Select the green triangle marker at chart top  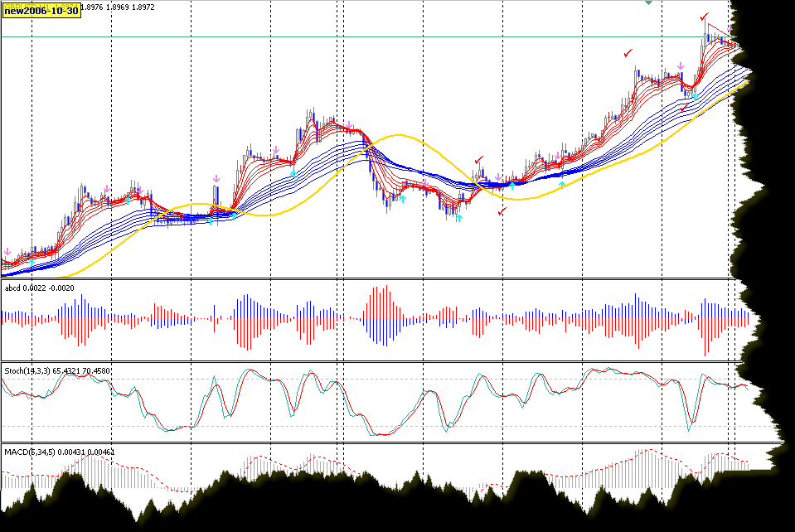tap(648, 3)
